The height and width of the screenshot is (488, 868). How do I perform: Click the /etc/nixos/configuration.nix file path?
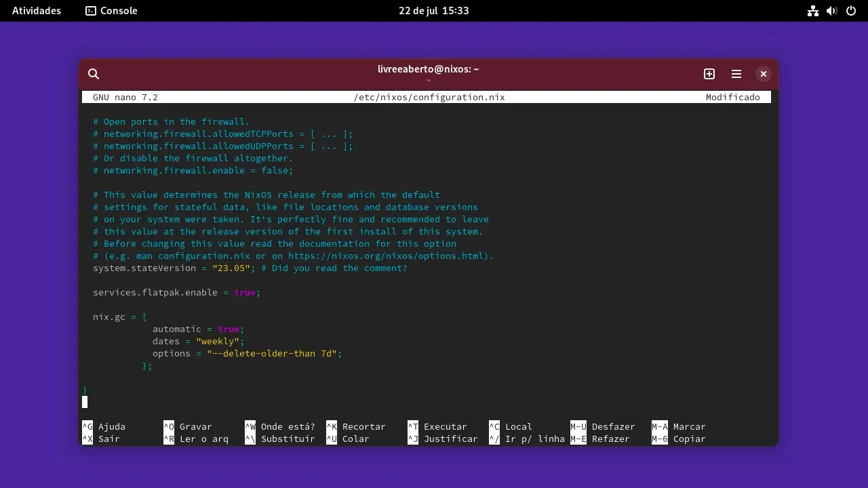tap(429, 97)
